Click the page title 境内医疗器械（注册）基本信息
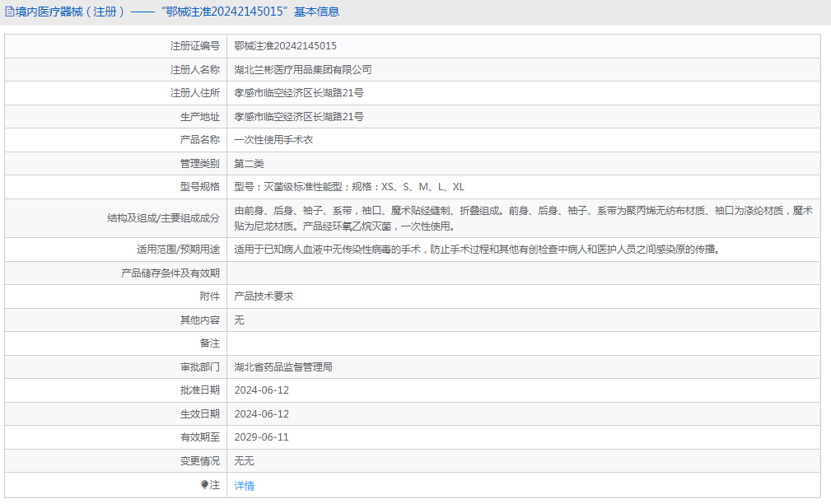This screenshot has width=831, height=504. [177, 12]
